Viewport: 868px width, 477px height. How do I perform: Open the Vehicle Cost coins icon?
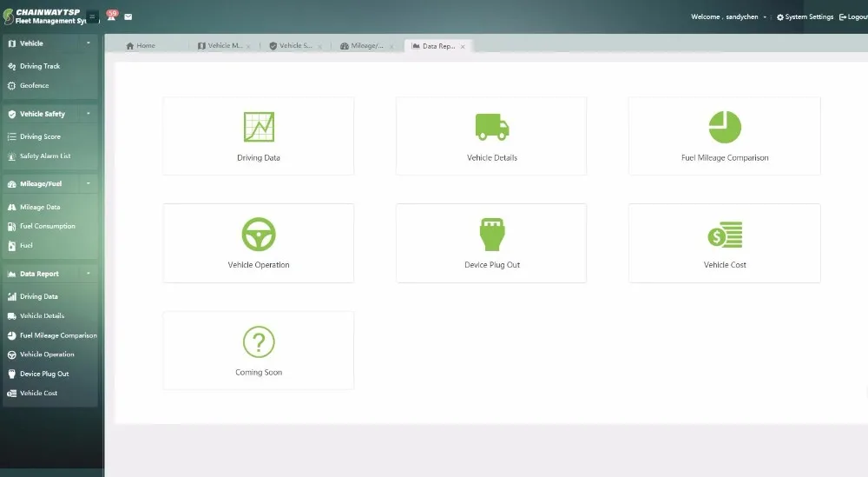click(725, 234)
